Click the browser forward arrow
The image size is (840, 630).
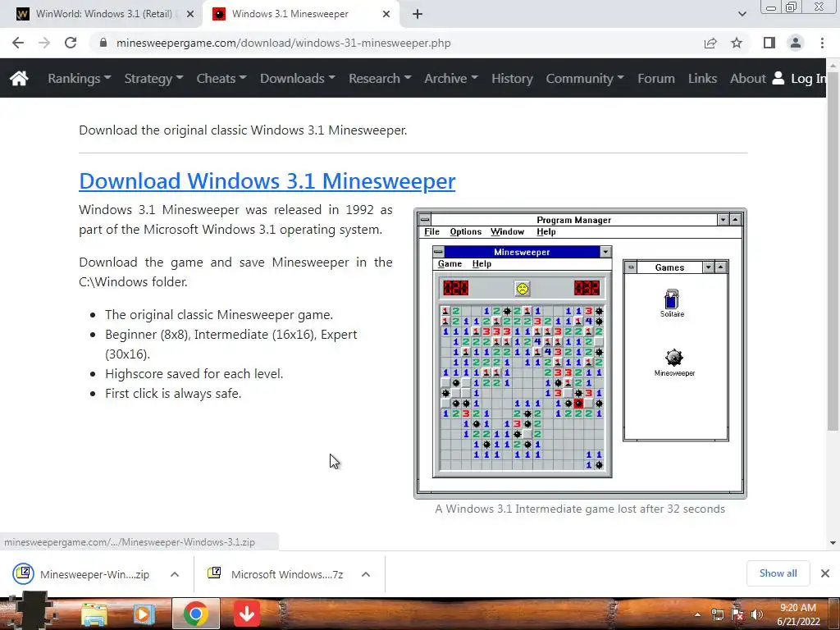pyautogui.click(x=44, y=43)
